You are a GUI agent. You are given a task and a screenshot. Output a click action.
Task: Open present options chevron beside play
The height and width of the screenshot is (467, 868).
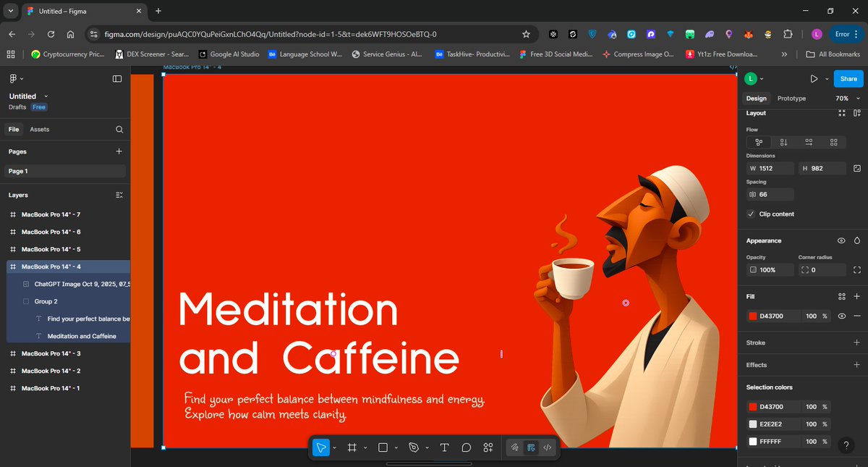point(826,79)
